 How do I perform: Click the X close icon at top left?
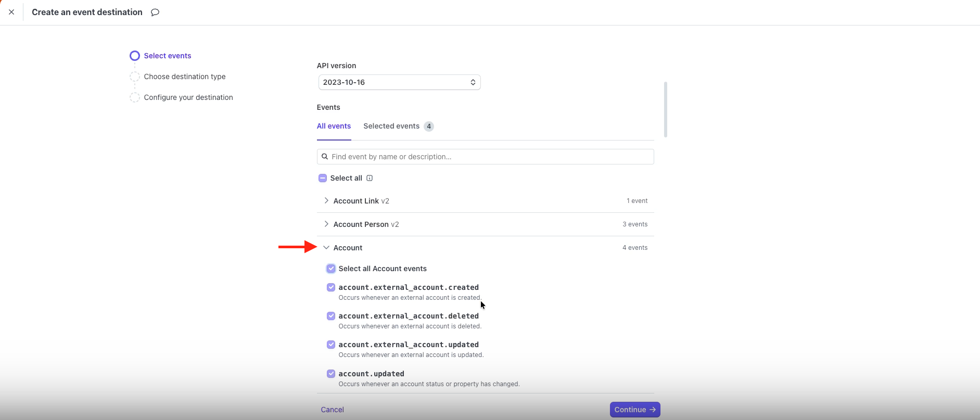click(11, 12)
